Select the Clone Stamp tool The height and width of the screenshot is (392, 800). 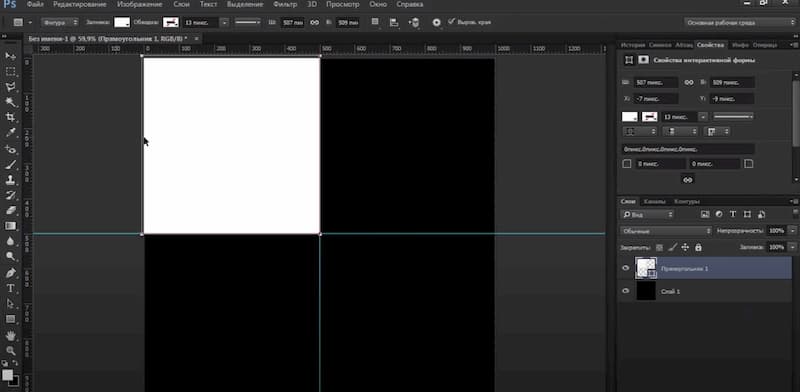tap(10, 180)
